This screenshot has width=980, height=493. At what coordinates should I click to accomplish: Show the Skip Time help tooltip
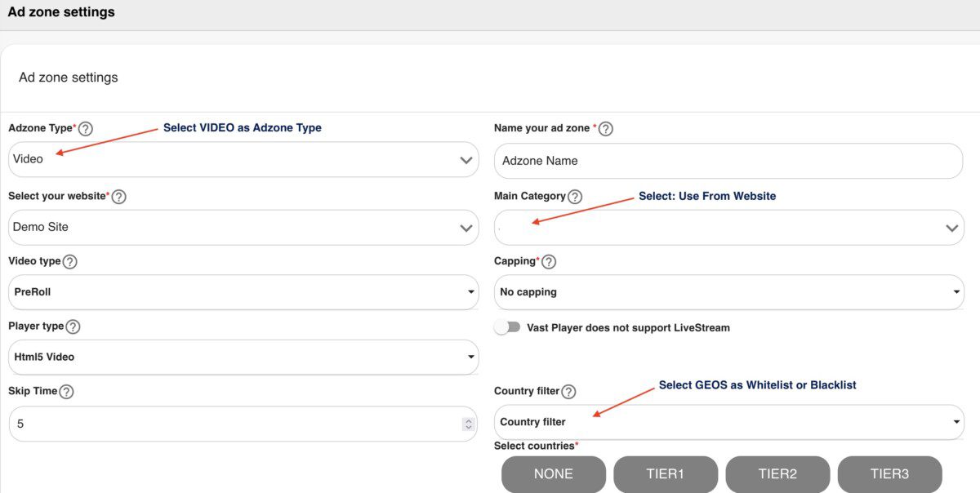point(66,392)
